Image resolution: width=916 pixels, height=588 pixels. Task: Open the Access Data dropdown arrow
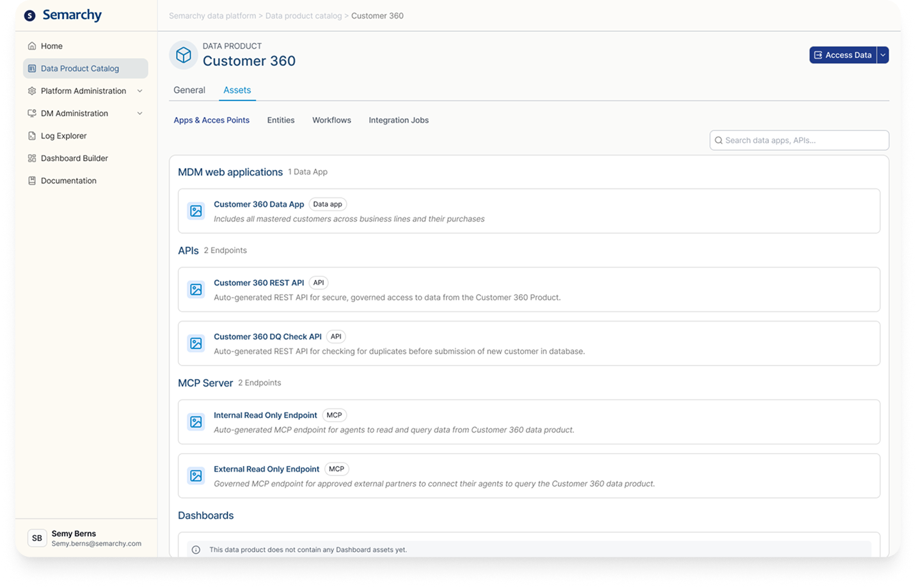click(x=883, y=55)
